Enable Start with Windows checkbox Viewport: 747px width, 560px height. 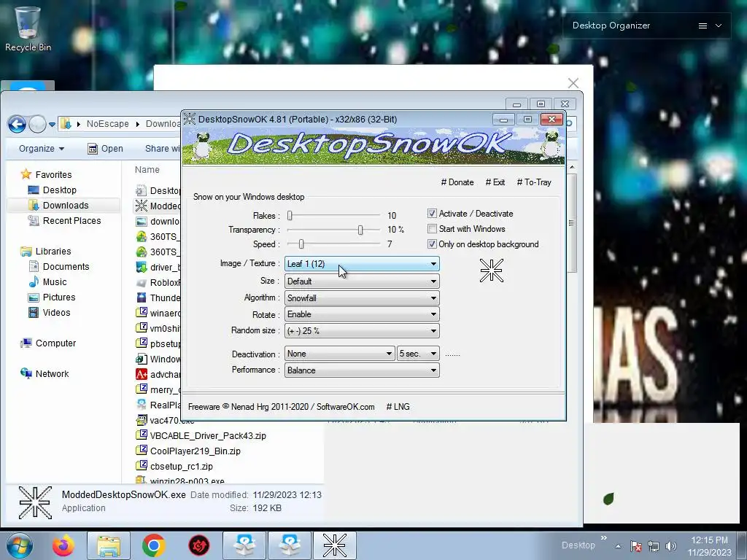[x=432, y=229]
